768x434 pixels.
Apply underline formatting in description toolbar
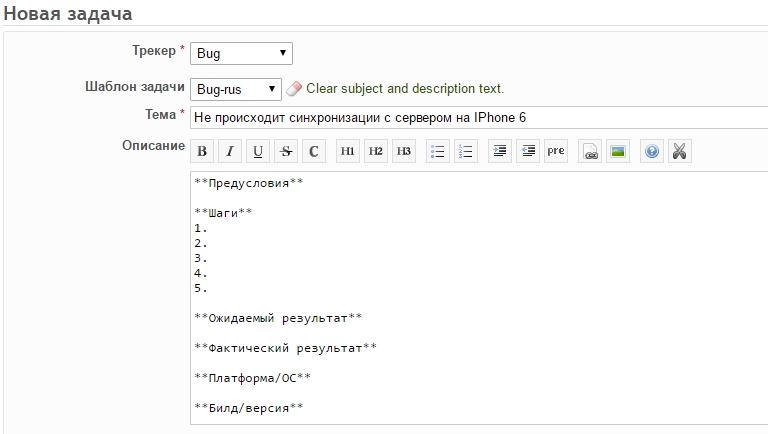point(258,151)
